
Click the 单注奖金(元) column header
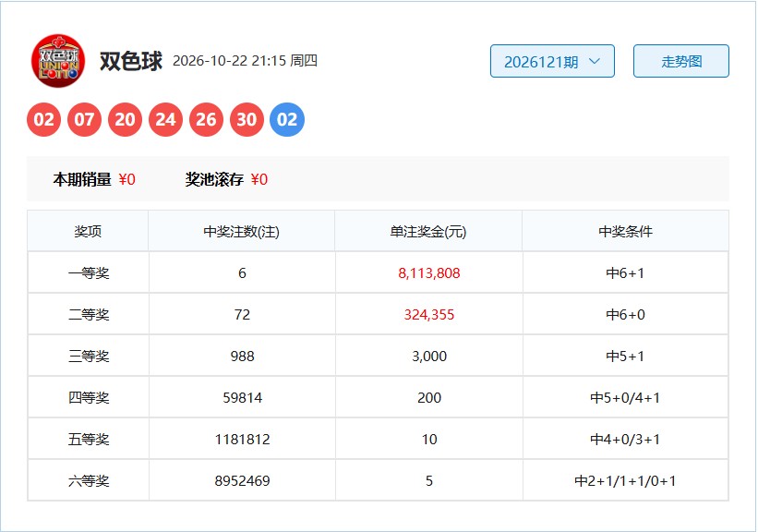click(x=428, y=231)
